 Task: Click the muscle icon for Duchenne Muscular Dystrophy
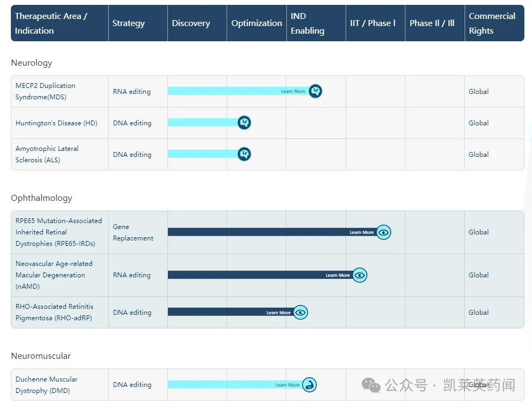(x=309, y=385)
